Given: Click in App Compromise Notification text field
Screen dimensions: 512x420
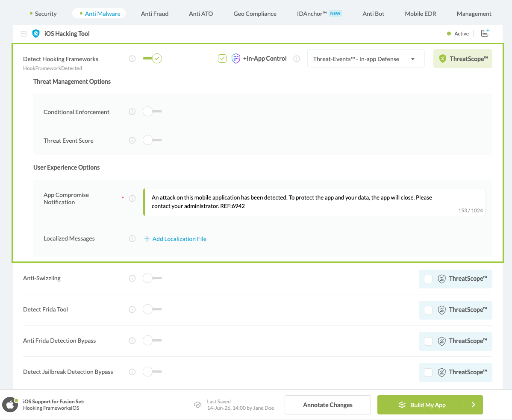Looking at the screenshot, I should tap(314, 202).
